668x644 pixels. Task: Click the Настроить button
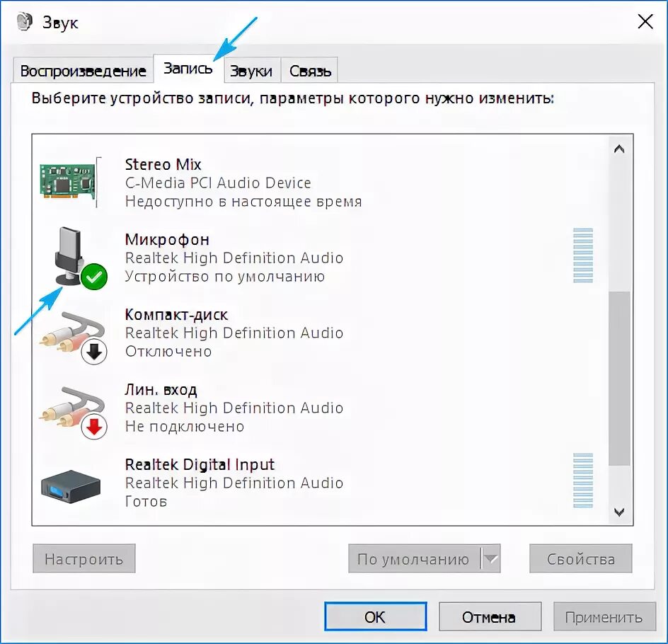point(84,558)
